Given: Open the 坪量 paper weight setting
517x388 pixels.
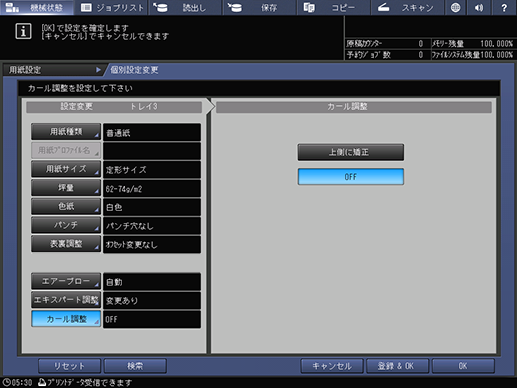Looking at the screenshot, I should pyautogui.click(x=66, y=188).
